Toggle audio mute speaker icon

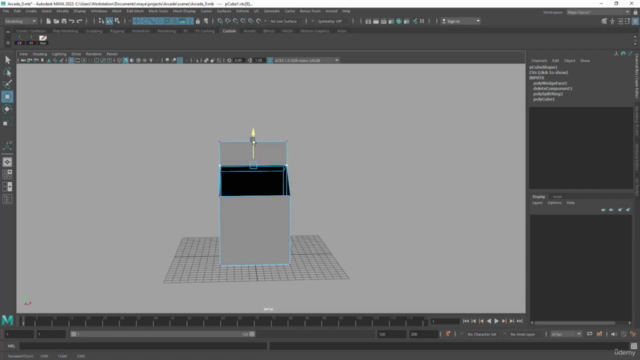click(x=614, y=334)
